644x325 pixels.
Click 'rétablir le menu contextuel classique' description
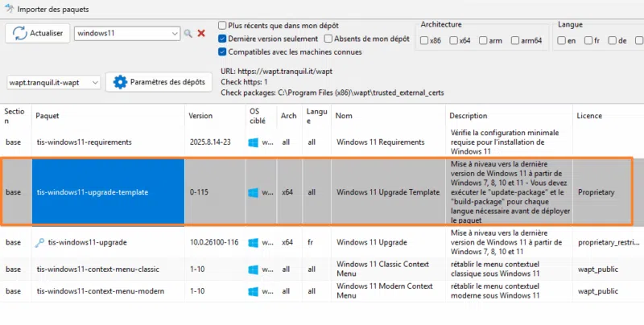click(495, 269)
